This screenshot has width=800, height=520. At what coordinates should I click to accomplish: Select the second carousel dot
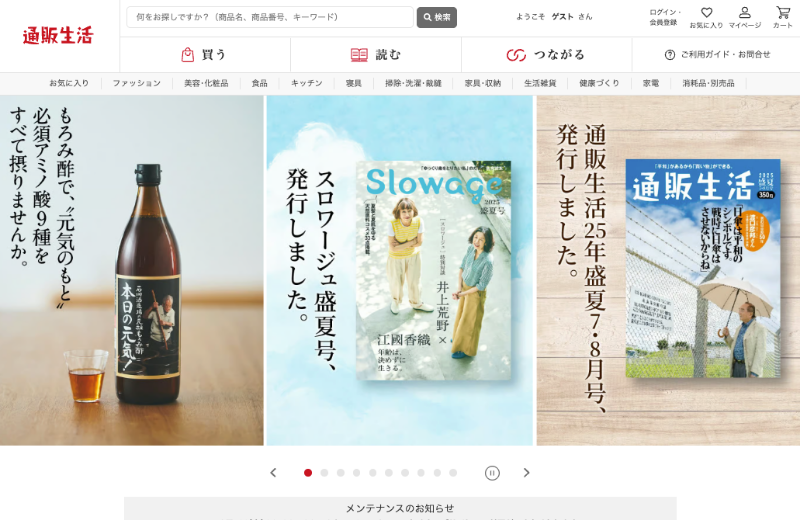point(324,473)
